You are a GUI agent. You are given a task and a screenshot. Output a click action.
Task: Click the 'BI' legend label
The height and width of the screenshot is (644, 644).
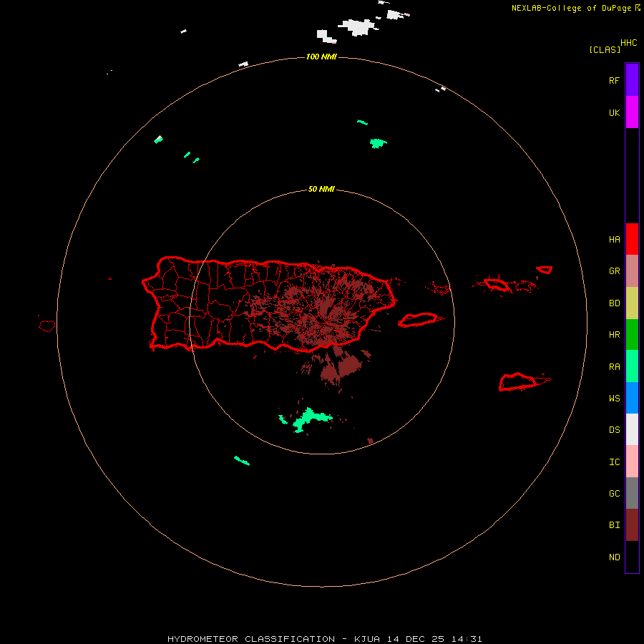click(614, 525)
